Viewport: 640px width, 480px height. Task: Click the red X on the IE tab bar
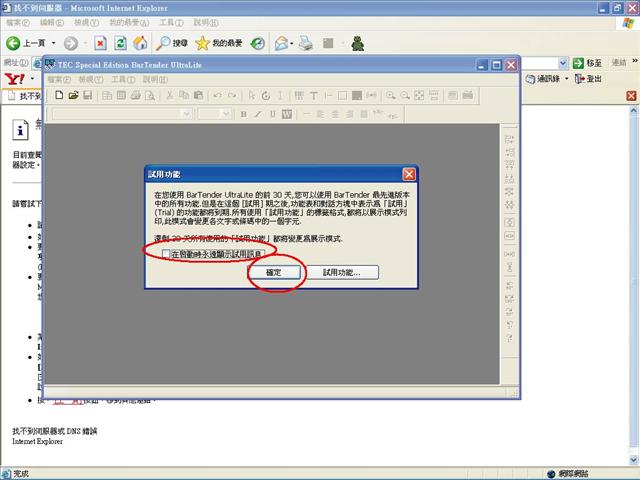point(631,96)
